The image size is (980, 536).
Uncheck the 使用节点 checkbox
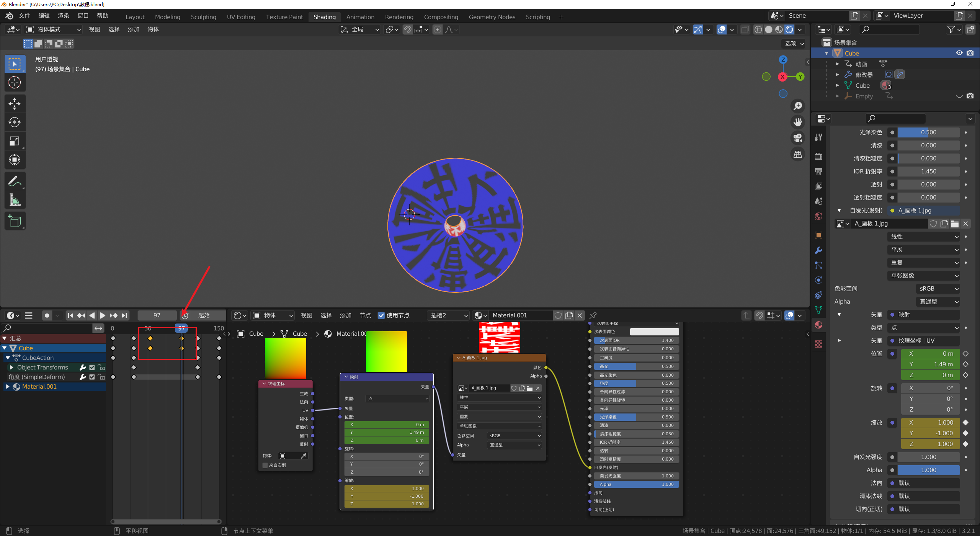pos(381,315)
